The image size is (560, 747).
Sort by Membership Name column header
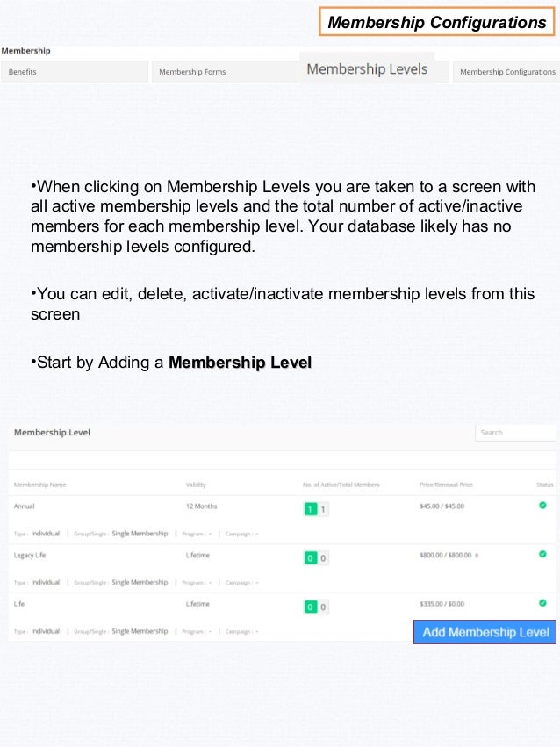[x=40, y=485]
